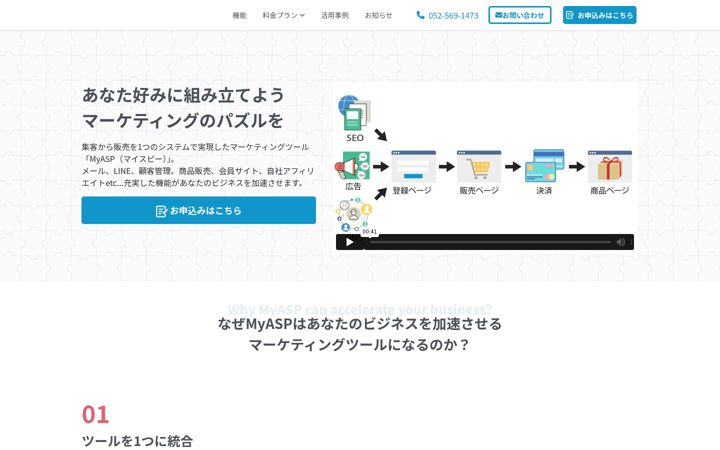Click the ツールを1つに統合 heading
Viewport: 720px width, 450px height.
click(137, 441)
